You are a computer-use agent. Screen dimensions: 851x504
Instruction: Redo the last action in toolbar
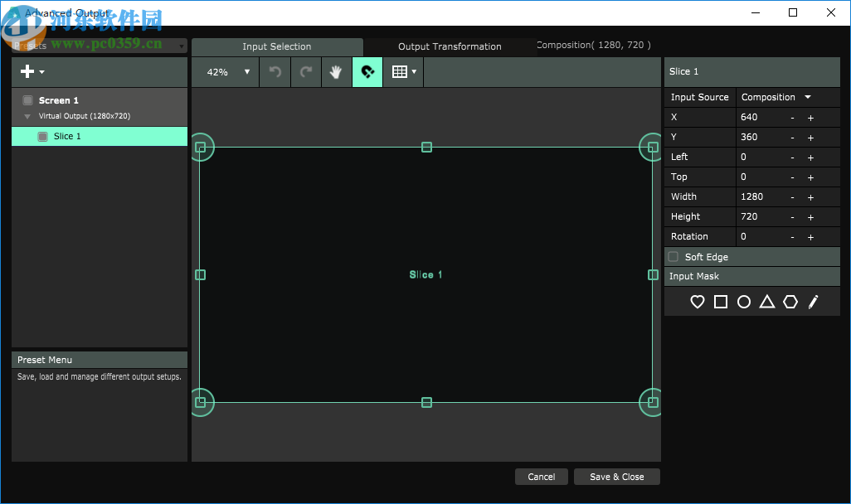(x=306, y=71)
